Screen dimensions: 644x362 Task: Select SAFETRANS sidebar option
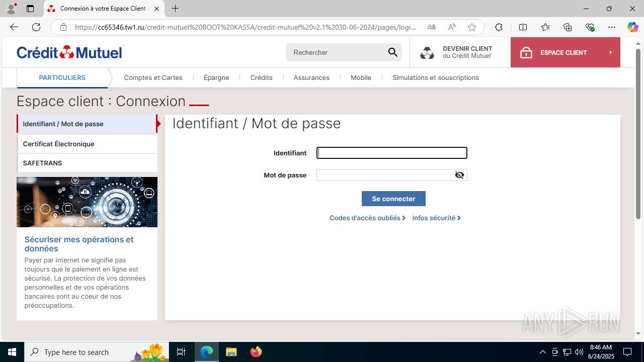coord(87,163)
